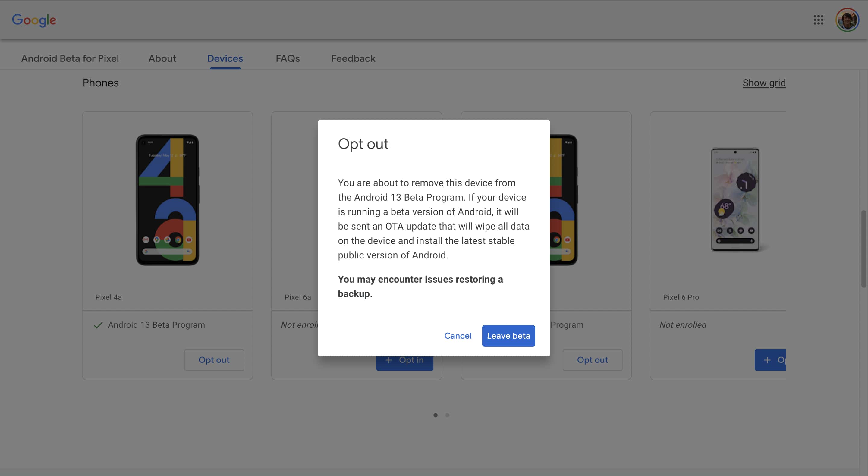Click the Pixel 6 Pro phone image
Image resolution: width=868 pixels, height=476 pixels.
pos(735,200)
